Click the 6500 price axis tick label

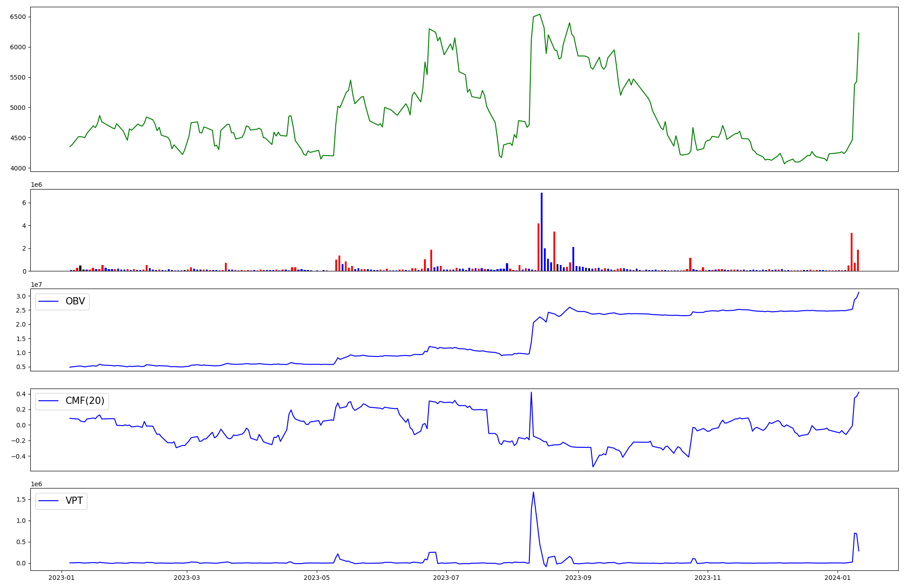[19, 17]
